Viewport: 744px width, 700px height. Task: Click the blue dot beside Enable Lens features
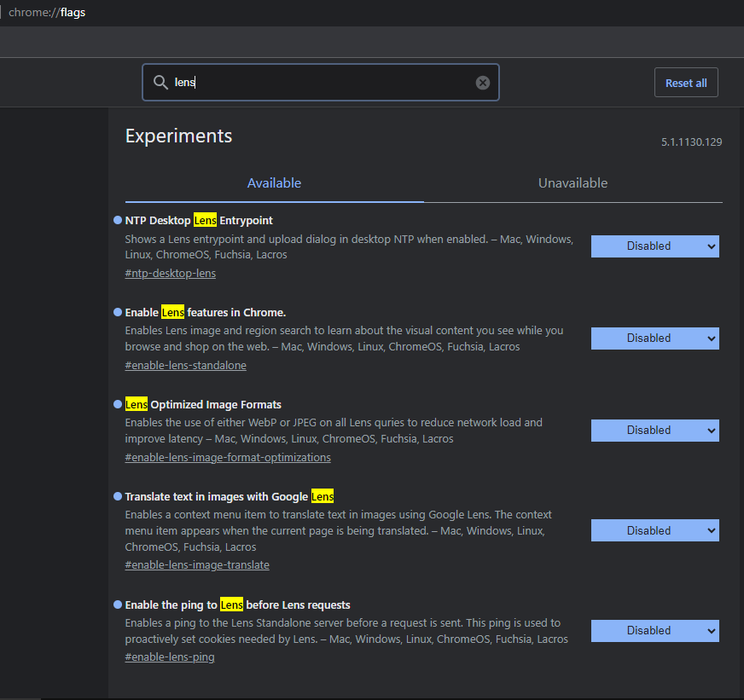click(118, 312)
